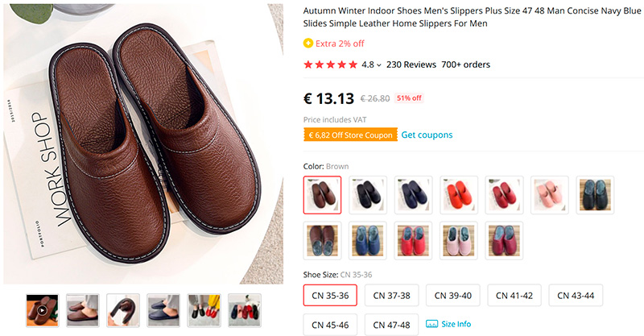Click the € 6,82 Off Store Coupon badge
Image resolution: width=644 pixels, height=336 pixels.
coord(350,135)
